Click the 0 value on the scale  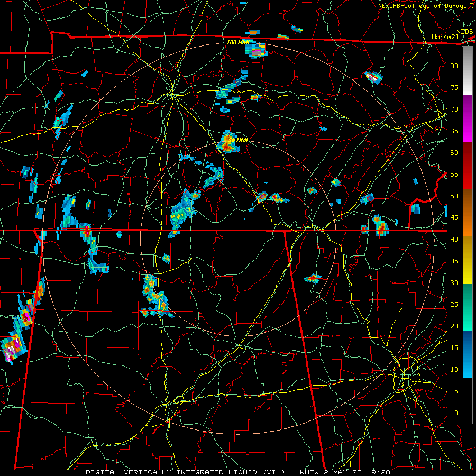pyautogui.click(x=456, y=413)
